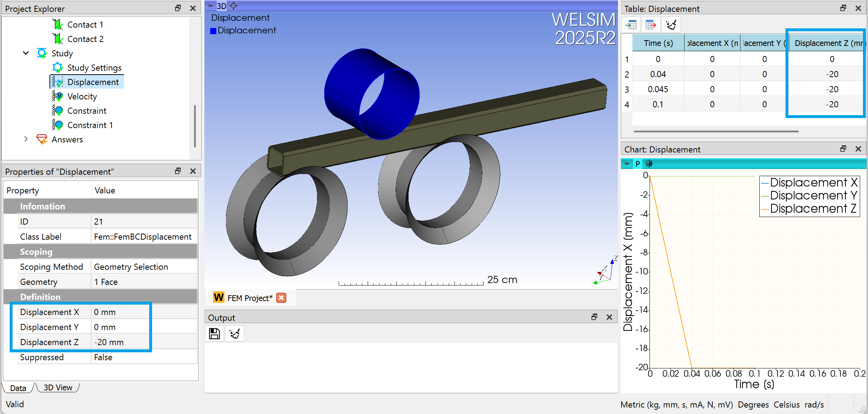Expand the Answers node in Project Explorer
The width and height of the screenshot is (868, 414).
(25, 139)
